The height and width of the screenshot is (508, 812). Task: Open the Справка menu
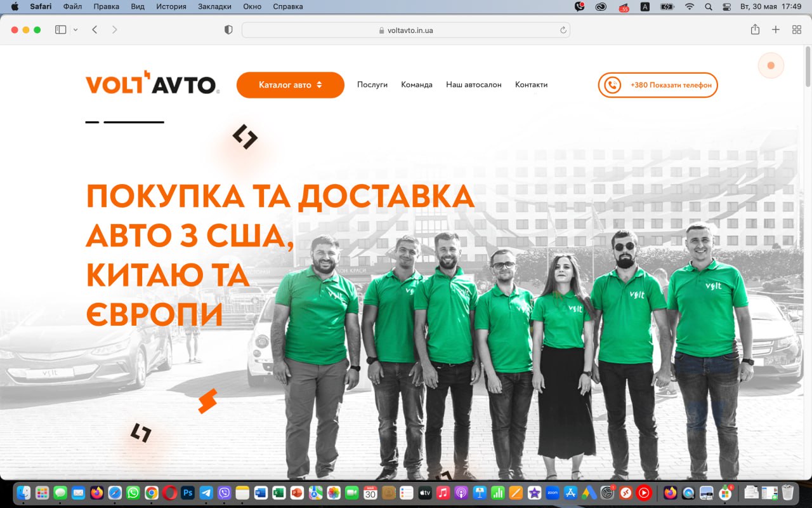click(288, 6)
